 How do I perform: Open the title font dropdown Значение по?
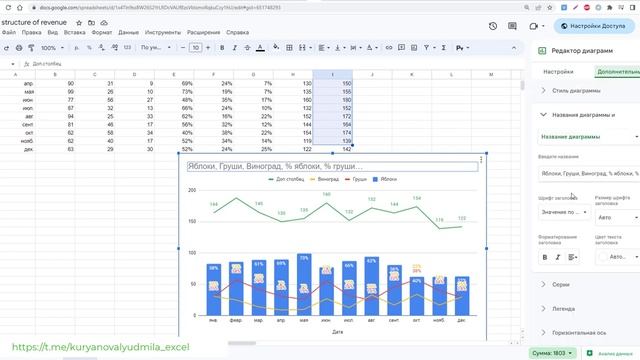point(564,212)
